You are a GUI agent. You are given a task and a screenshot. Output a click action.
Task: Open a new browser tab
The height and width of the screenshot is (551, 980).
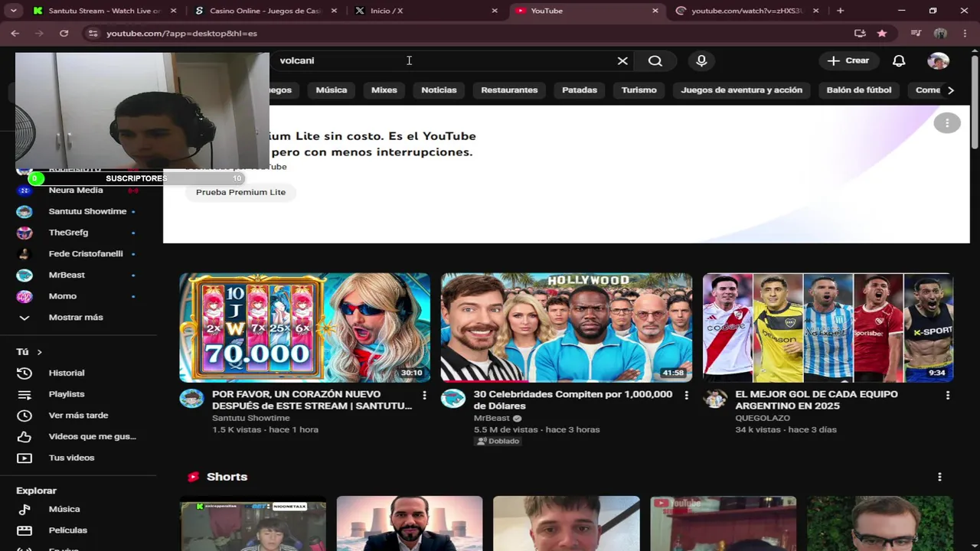(x=840, y=11)
